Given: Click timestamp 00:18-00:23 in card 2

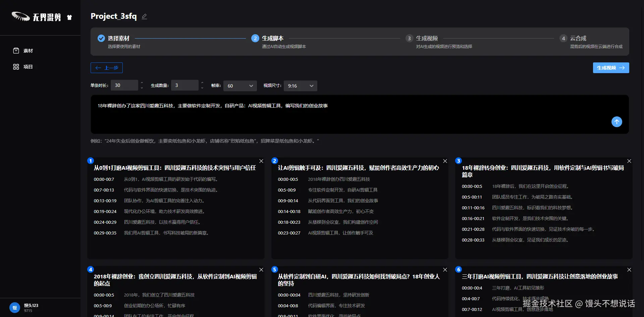Looking at the screenshot, I should tap(289, 222).
